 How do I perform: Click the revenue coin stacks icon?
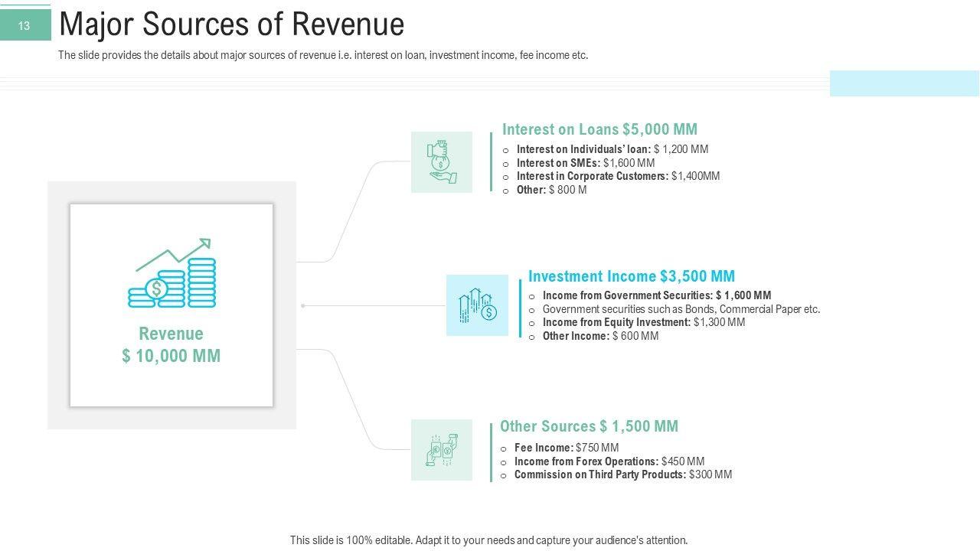tap(171, 273)
